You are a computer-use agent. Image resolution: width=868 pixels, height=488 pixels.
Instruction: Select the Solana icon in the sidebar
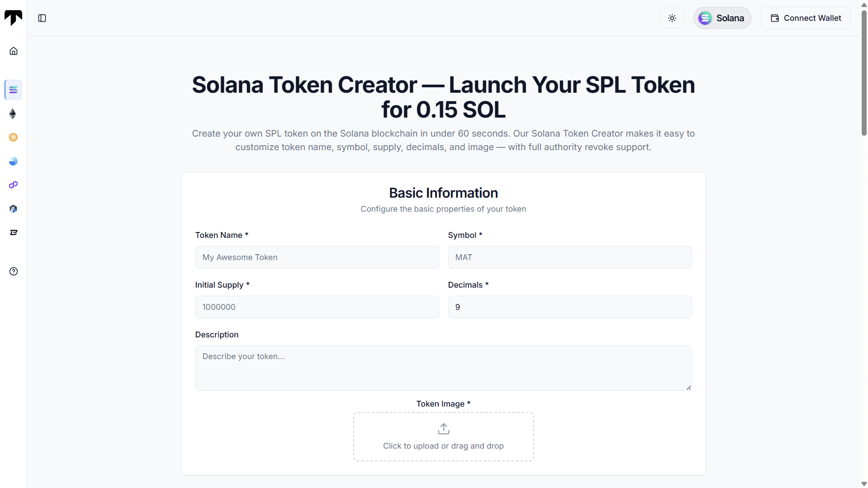point(13,90)
